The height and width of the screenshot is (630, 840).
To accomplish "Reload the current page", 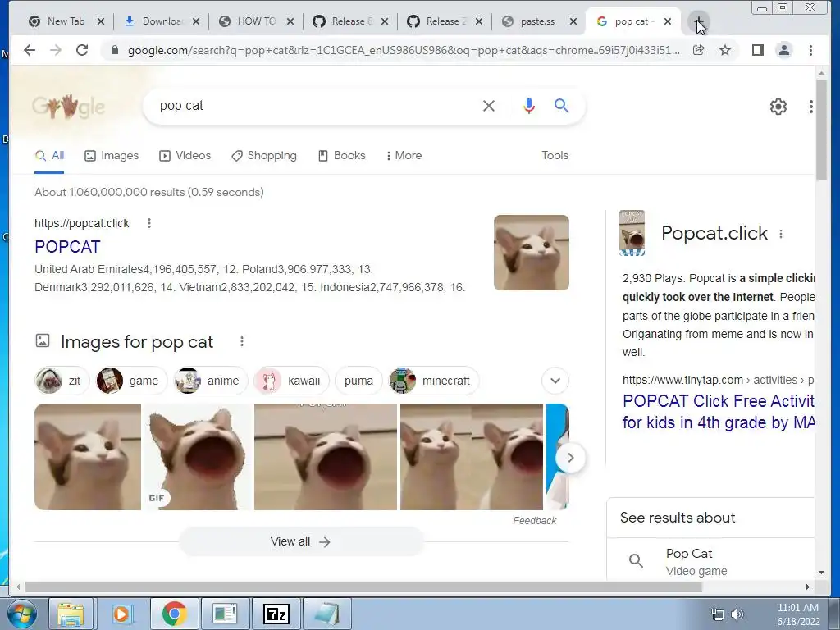I will [x=82, y=50].
